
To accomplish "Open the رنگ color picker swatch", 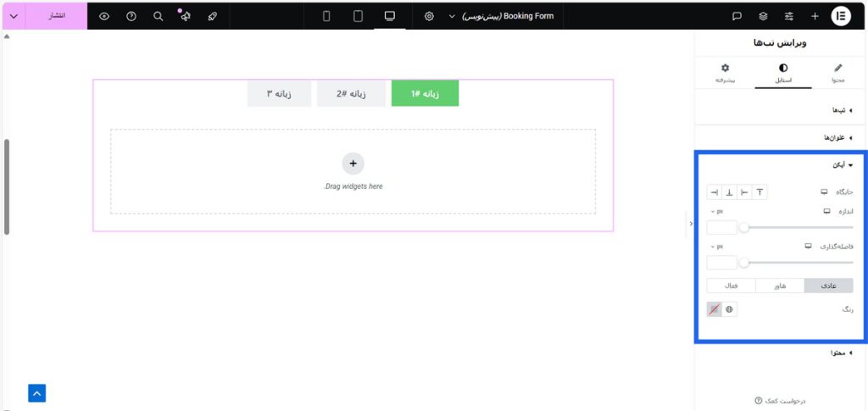I will [715, 310].
